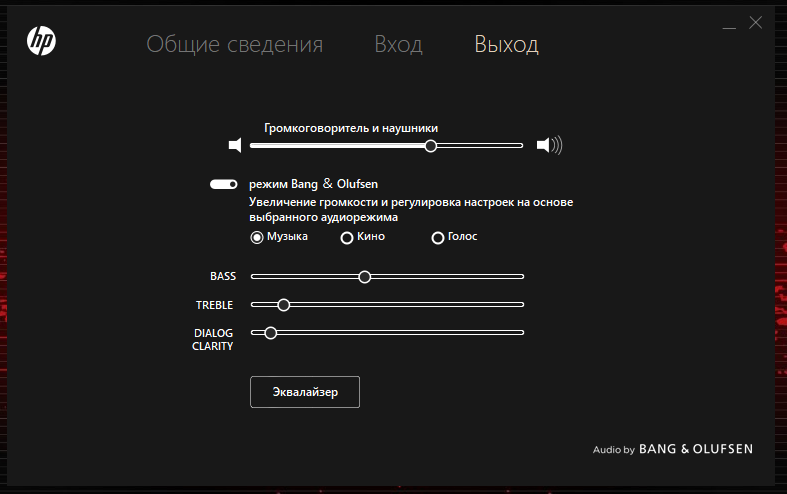This screenshot has height=494, width=787.
Task: Toggle the режим Bang & Olufsen switch
Action: coord(224,184)
